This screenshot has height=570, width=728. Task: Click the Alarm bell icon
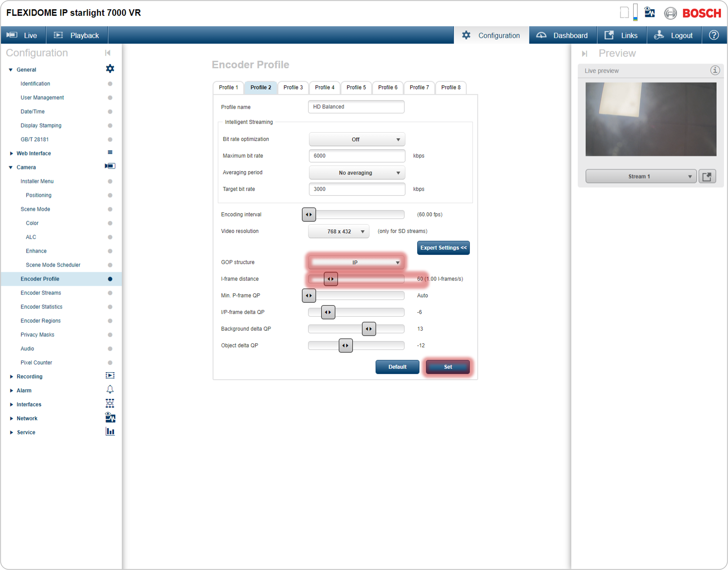[110, 389]
